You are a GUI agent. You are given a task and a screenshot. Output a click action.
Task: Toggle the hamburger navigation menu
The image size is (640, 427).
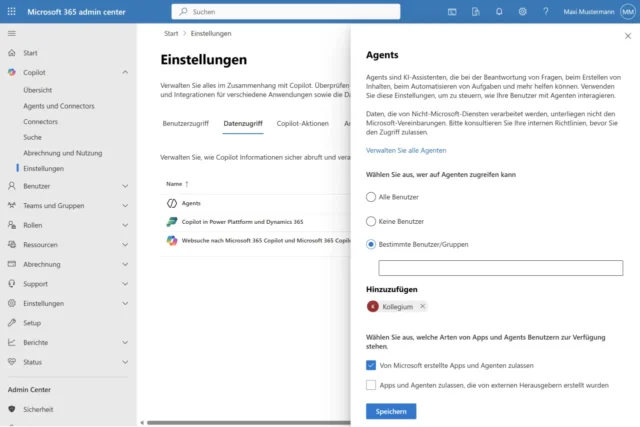[x=12, y=33]
